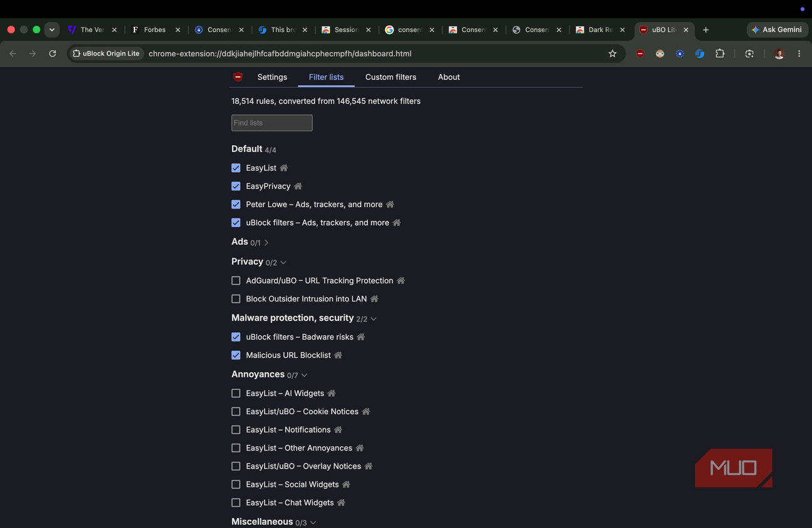
Task: Open a new tab with the plus icon
Action: click(706, 29)
